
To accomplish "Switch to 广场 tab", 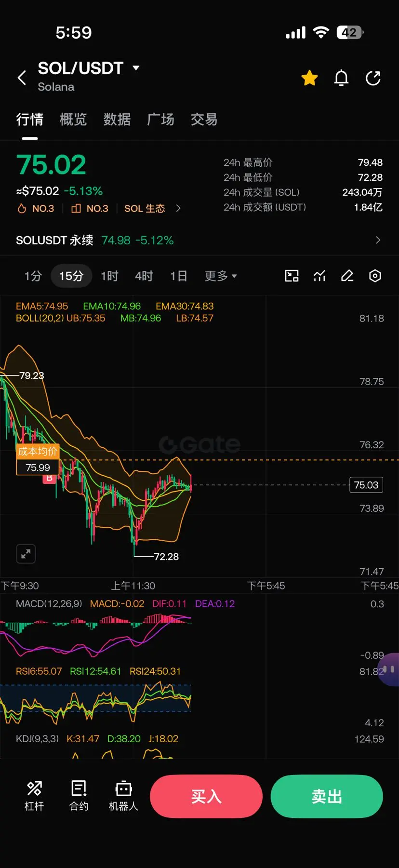I will [x=160, y=119].
